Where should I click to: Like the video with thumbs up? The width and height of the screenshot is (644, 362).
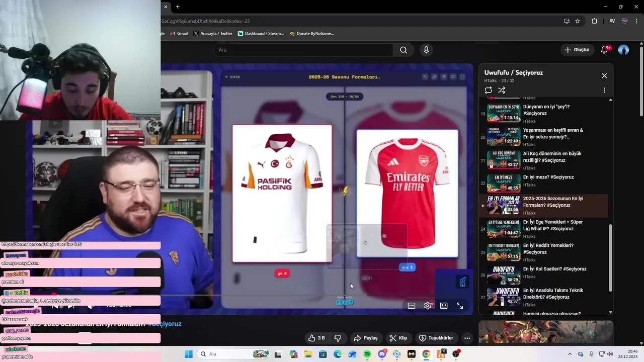[316, 338]
